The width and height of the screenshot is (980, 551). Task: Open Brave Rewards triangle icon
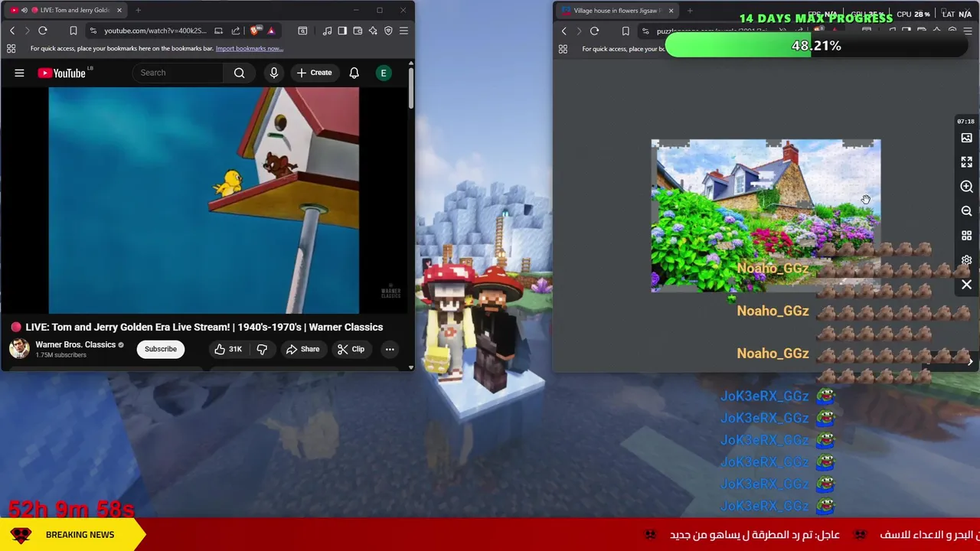[271, 31]
